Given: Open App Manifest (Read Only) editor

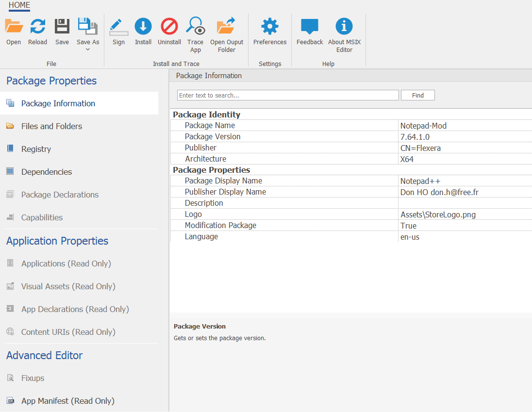Looking at the screenshot, I should (x=68, y=401).
